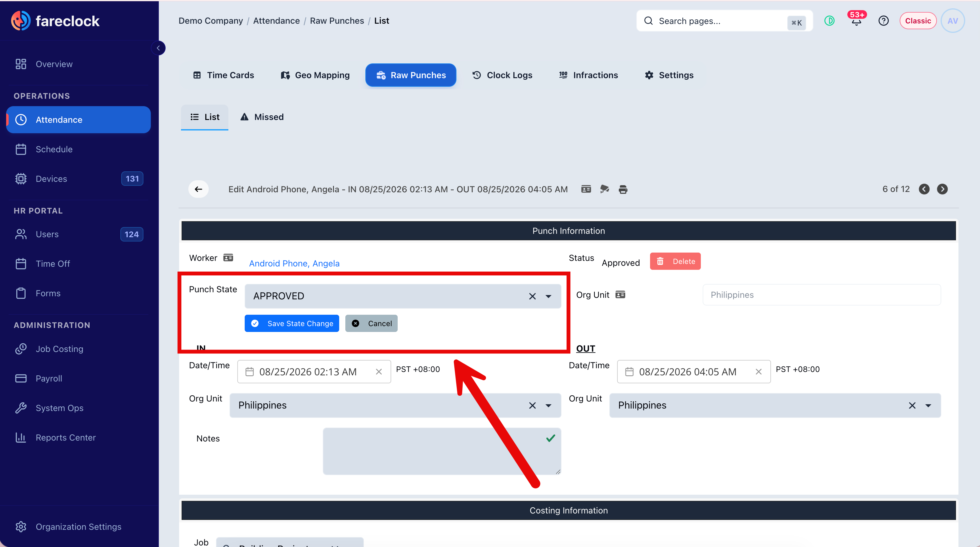Toggle Classic view mode
The width and height of the screenshot is (980, 547).
coord(918,21)
